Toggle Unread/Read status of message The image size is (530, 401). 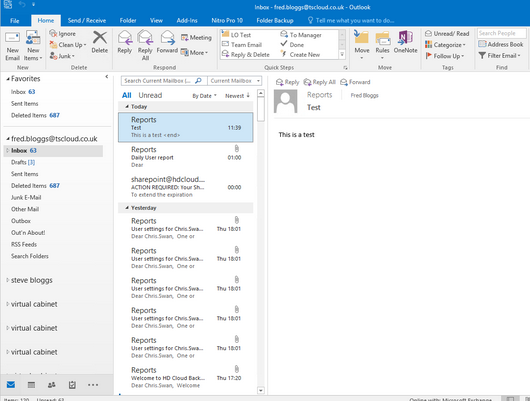[447, 33]
